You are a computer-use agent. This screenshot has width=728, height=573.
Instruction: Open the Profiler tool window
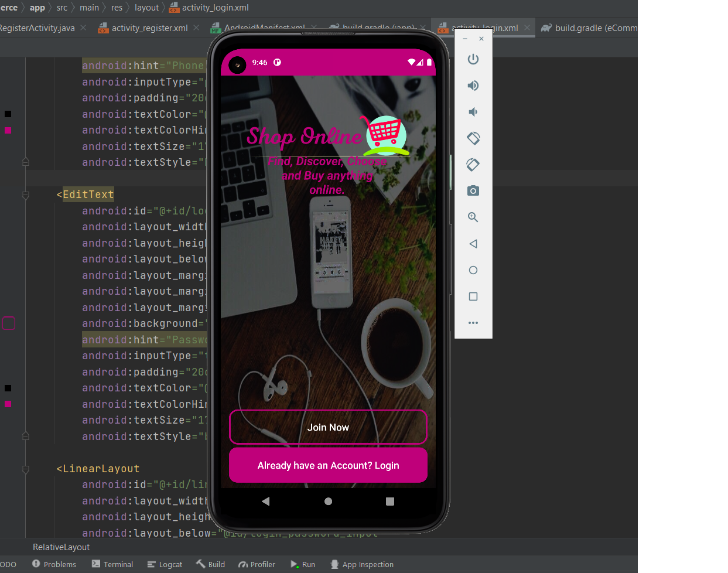[x=257, y=564]
